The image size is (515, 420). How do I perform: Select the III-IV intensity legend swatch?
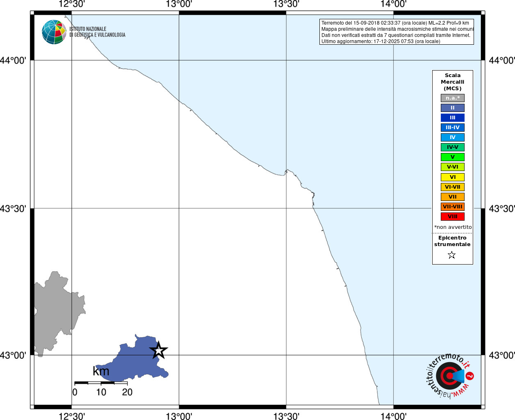click(x=453, y=128)
